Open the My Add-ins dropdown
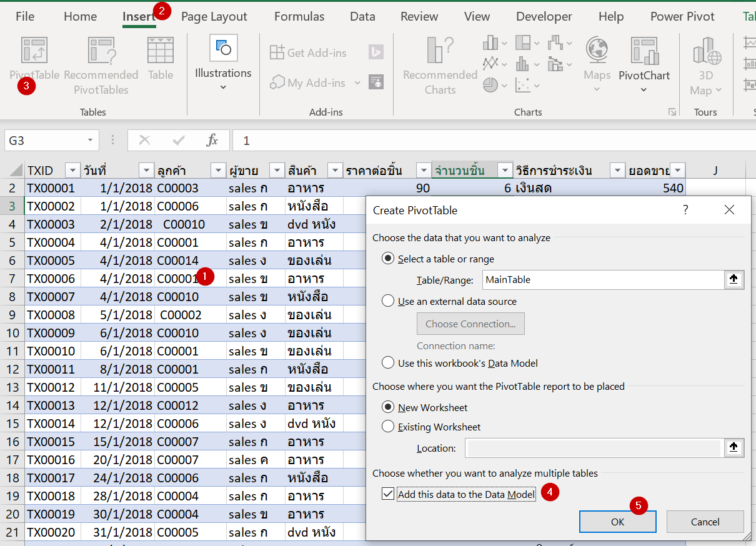756x546 pixels. coord(357,82)
